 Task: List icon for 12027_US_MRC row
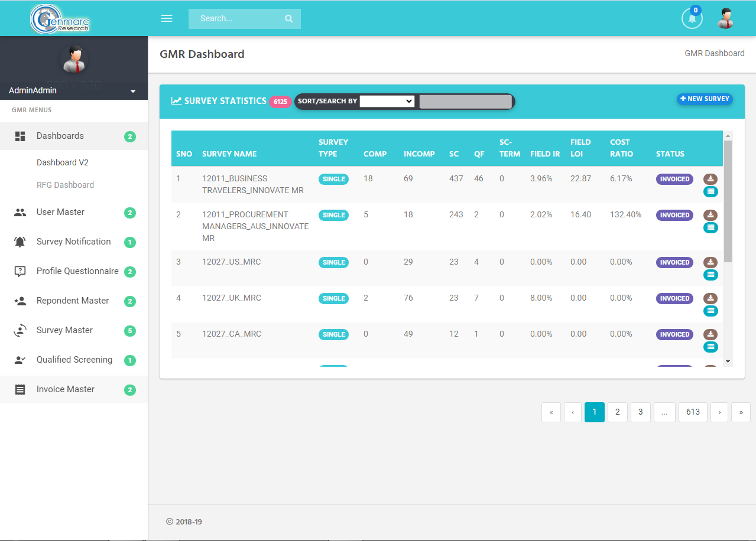[710, 275]
